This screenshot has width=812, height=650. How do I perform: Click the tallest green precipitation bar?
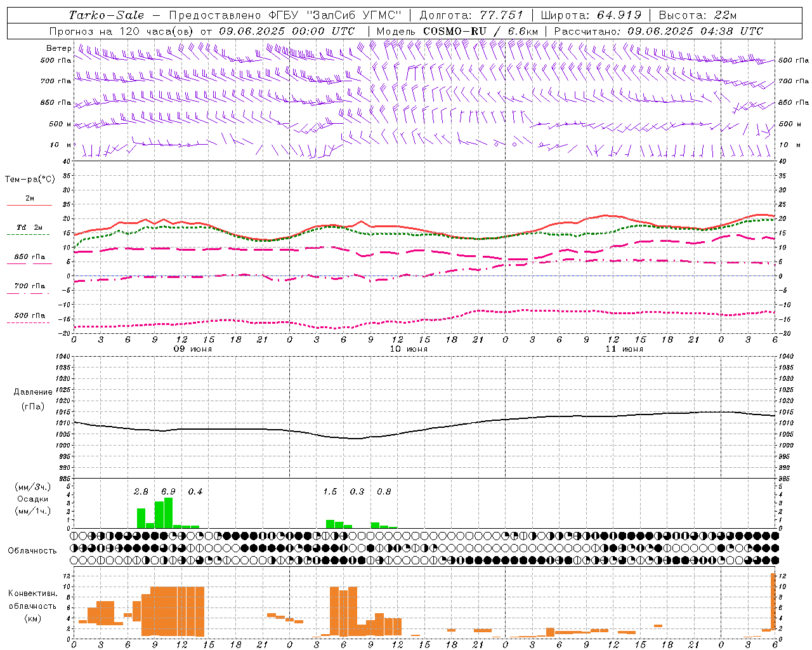click(x=168, y=513)
